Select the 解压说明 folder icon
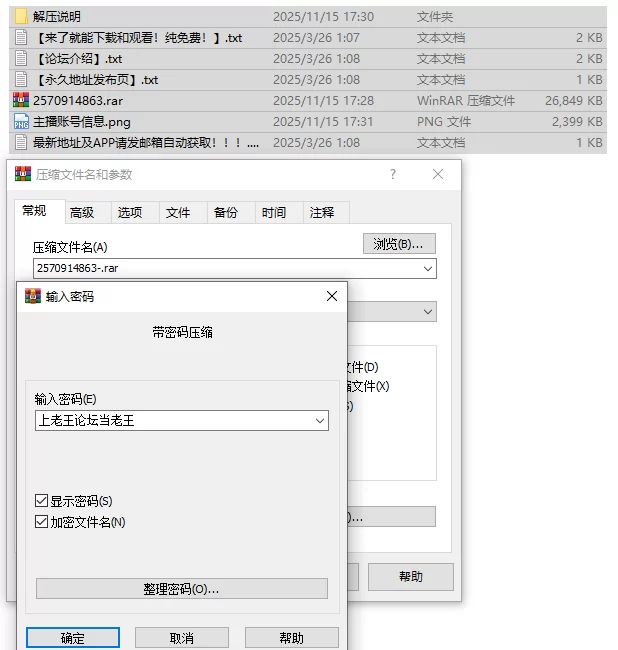Viewport: 618px width, 650px height. pyautogui.click(x=21, y=17)
